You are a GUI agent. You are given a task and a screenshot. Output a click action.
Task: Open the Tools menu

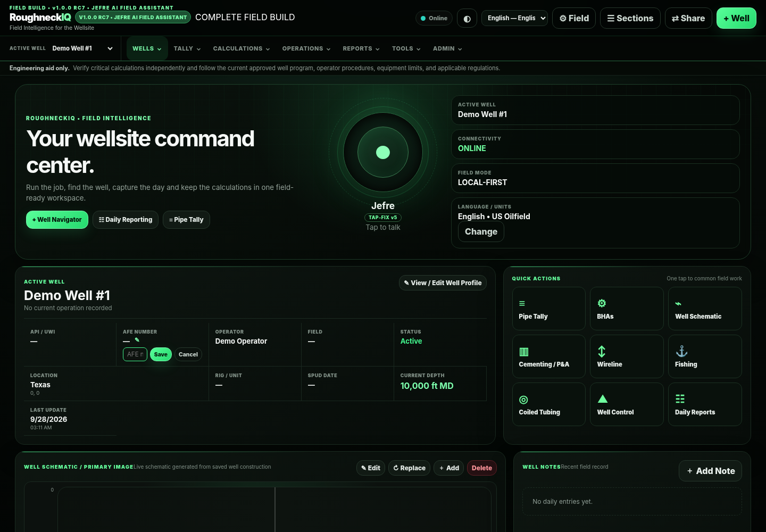(x=406, y=48)
